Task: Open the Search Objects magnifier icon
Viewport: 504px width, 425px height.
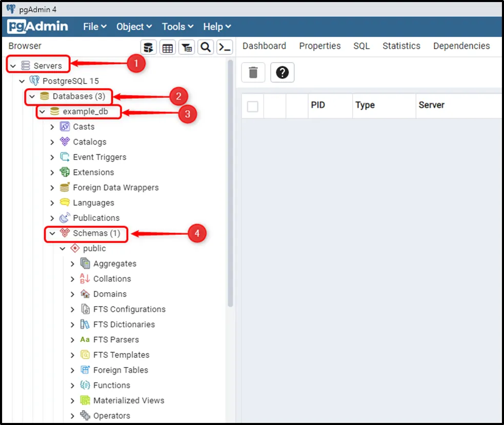Action: coord(206,48)
